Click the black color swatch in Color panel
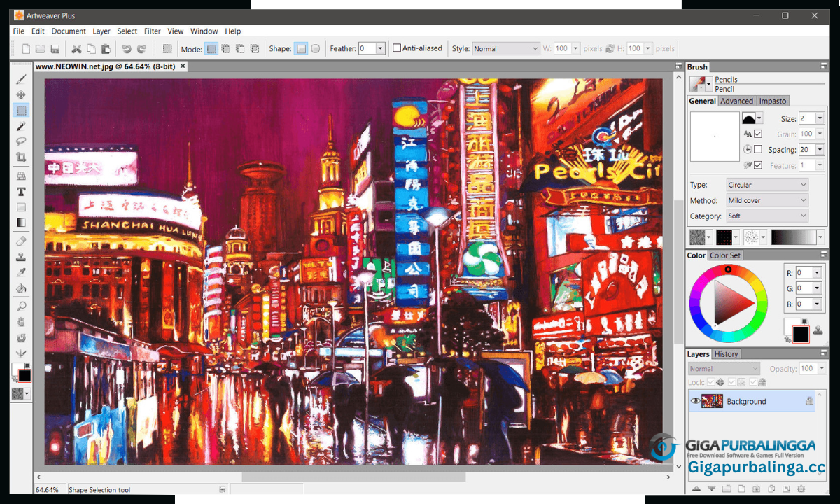 coord(800,335)
